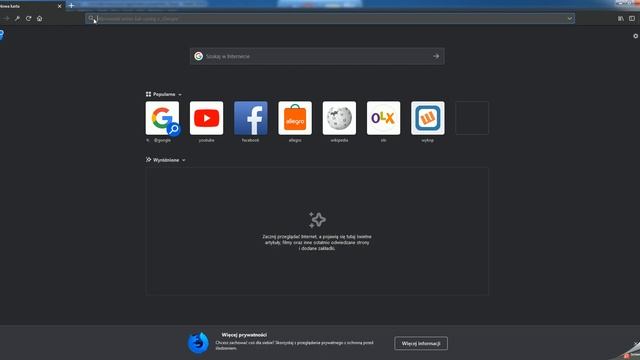
Task: Click the allegro label under tile
Action: point(295,140)
